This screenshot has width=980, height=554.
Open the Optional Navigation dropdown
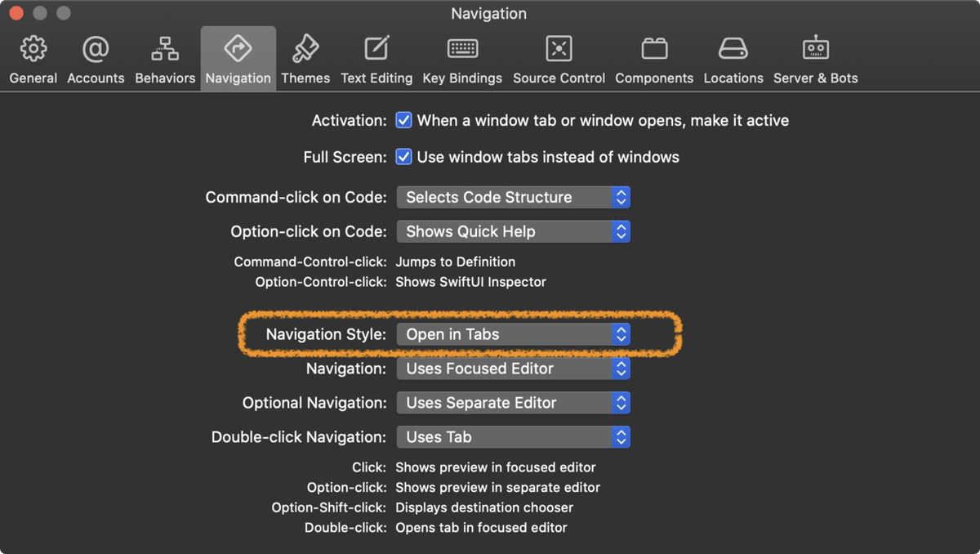[513, 403]
